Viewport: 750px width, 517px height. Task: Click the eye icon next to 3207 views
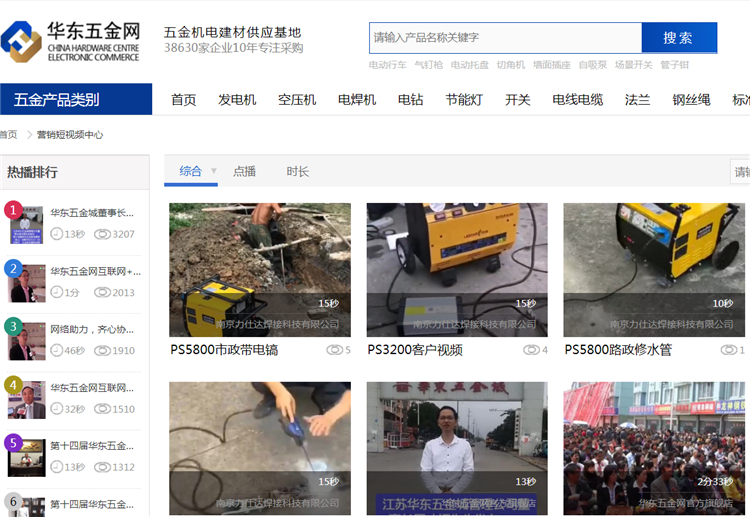(102, 234)
